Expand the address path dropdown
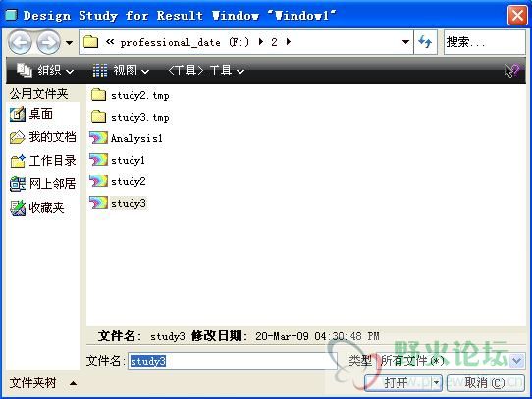Viewport: 532px width, 399px height. click(x=405, y=42)
